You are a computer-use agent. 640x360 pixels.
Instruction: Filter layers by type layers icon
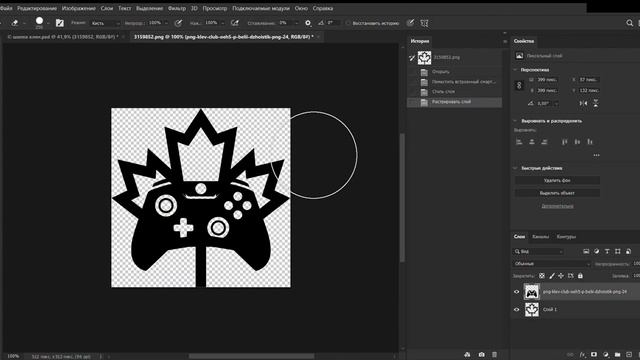607,251
